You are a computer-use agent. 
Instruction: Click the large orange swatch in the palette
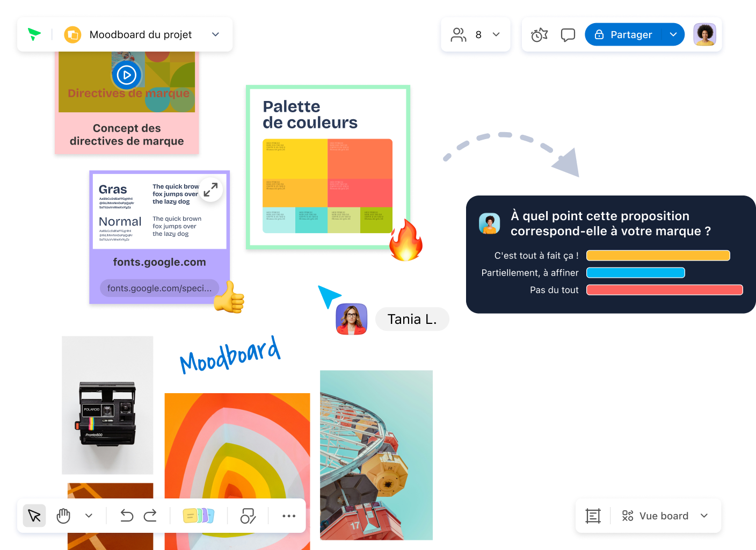point(360,158)
